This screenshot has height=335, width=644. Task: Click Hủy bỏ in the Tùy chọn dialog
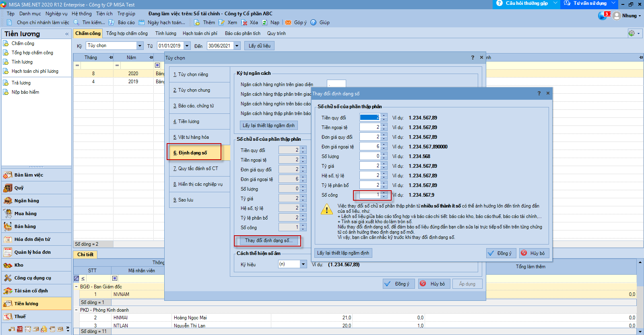(434, 284)
